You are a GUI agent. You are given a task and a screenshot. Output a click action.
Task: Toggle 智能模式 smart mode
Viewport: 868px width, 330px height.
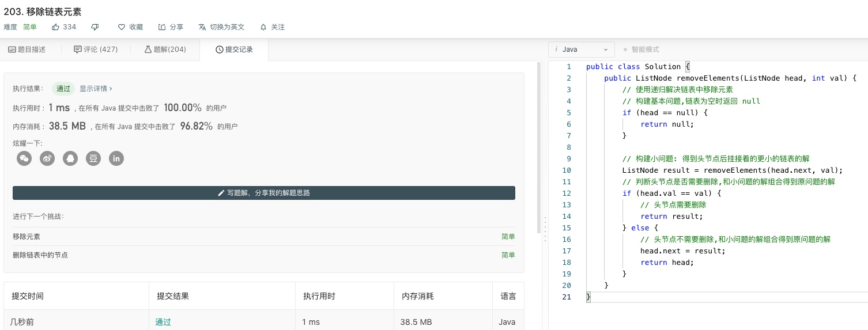tap(641, 50)
